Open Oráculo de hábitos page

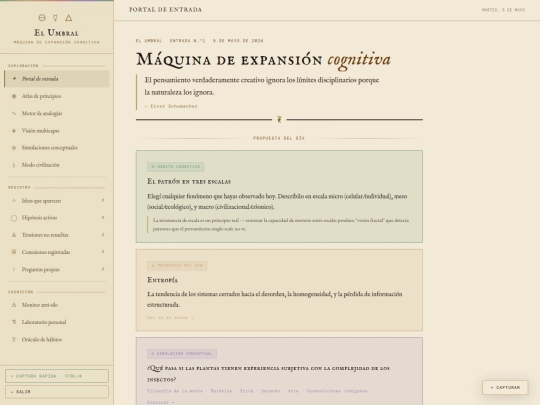coord(57,339)
